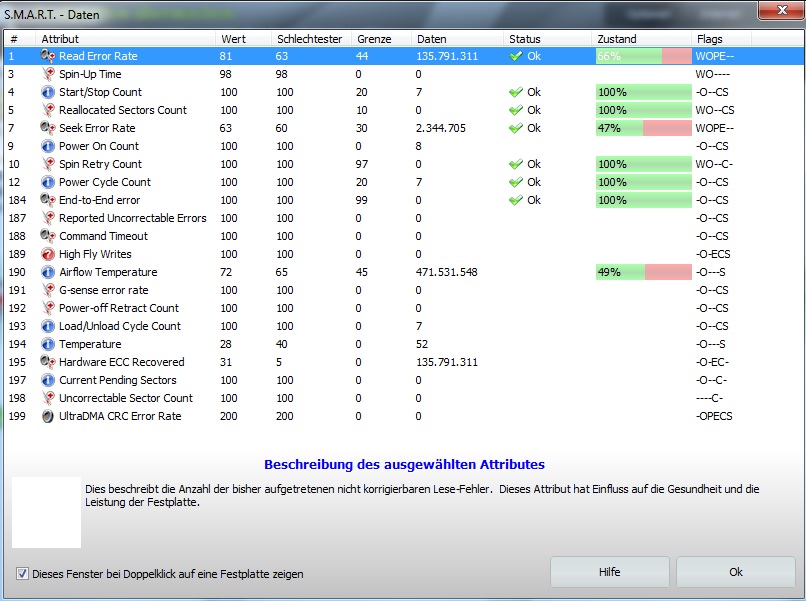Image resolution: width=806 pixels, height=601 pixels.
Task: Select the 'Airflow Temperature' attribute name
Action: (x=108, y=272)
